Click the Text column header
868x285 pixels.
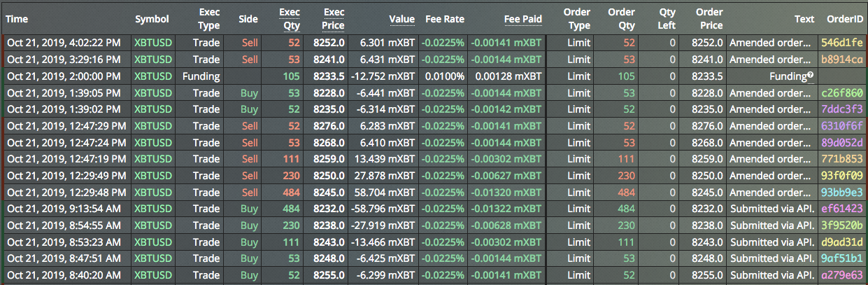[x=804, y=19]
